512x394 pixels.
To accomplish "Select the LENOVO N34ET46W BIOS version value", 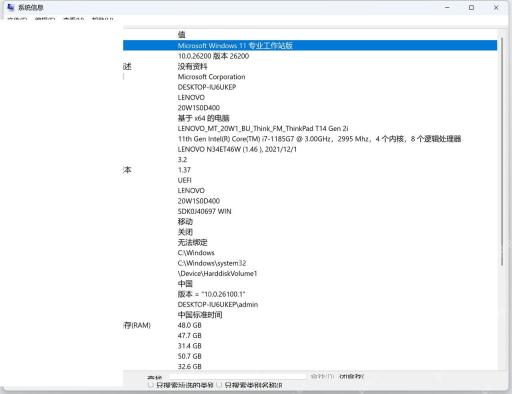I will [237, 149].
